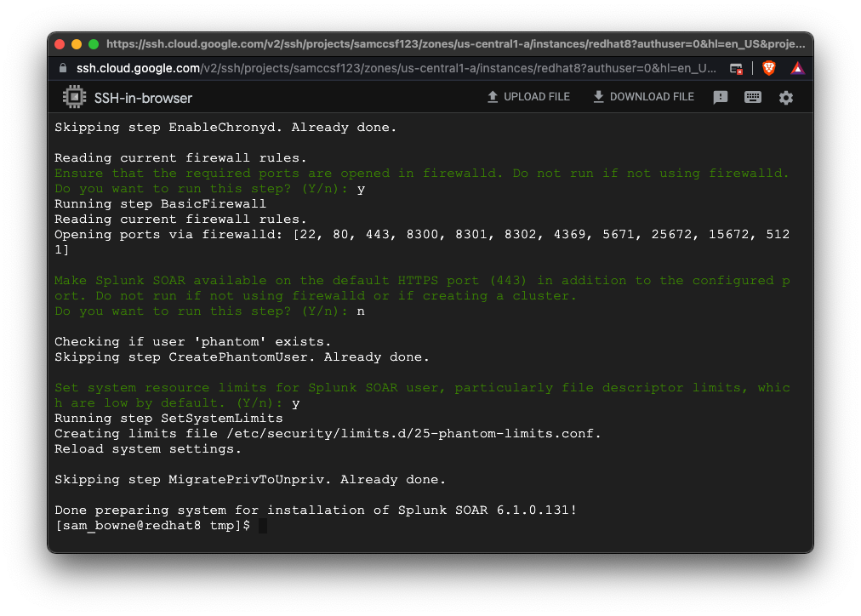861x616 pixels.
Task: Close the SSH window with red button
Action: (60, 44)
